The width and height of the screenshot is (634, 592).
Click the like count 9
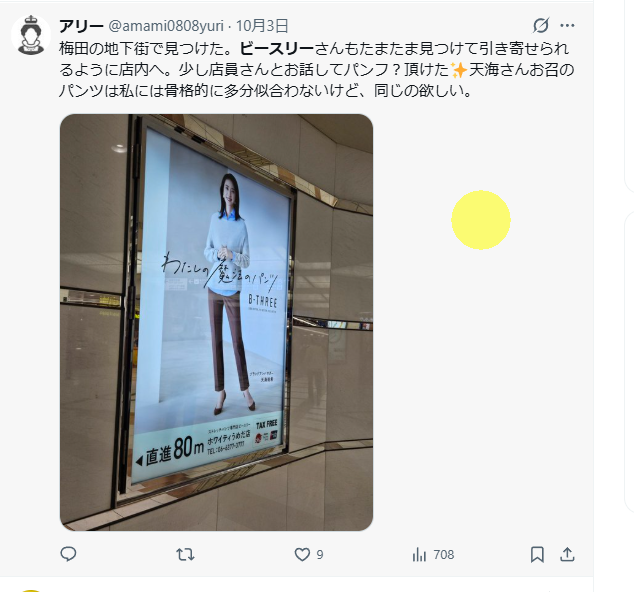click(x=319, y=555)
